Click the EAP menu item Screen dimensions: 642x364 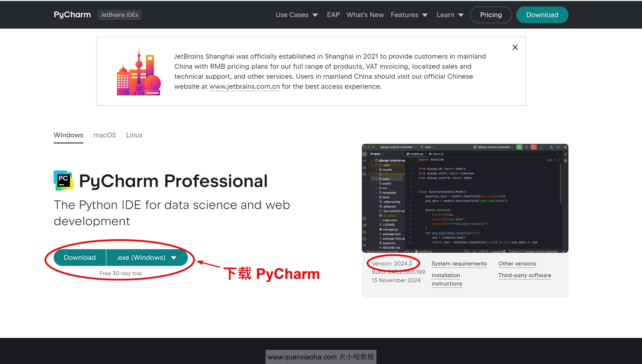tap(333, 15)
